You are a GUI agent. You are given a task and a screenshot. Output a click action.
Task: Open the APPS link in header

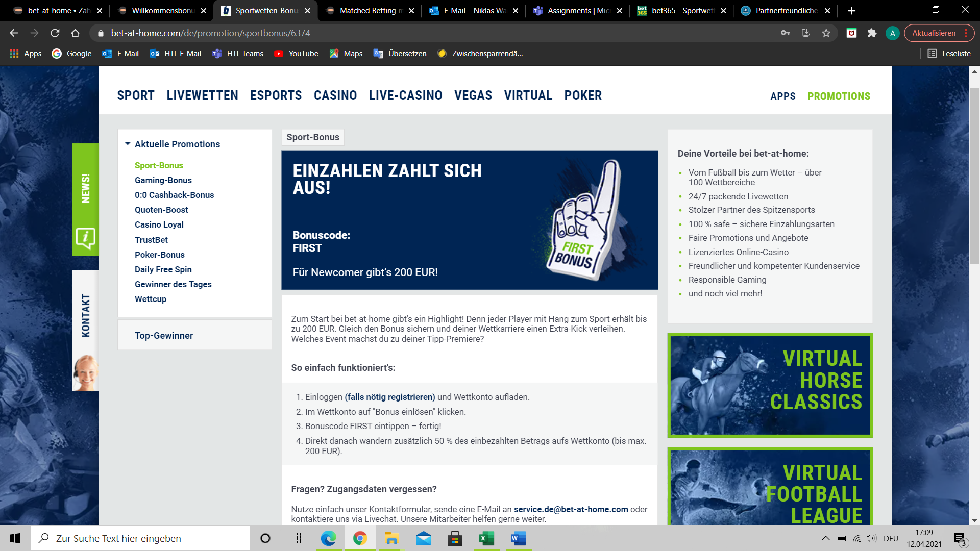(x=783, y=96)
